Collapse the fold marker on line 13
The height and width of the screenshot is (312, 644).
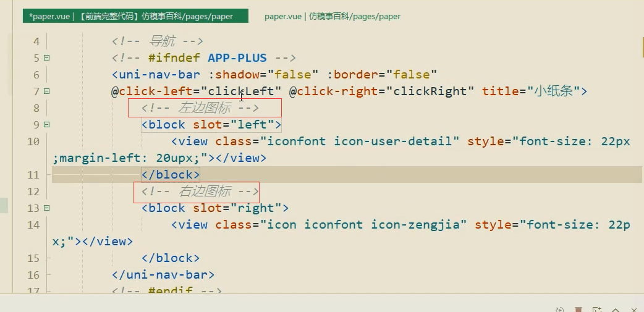click(x=46, y=208)
